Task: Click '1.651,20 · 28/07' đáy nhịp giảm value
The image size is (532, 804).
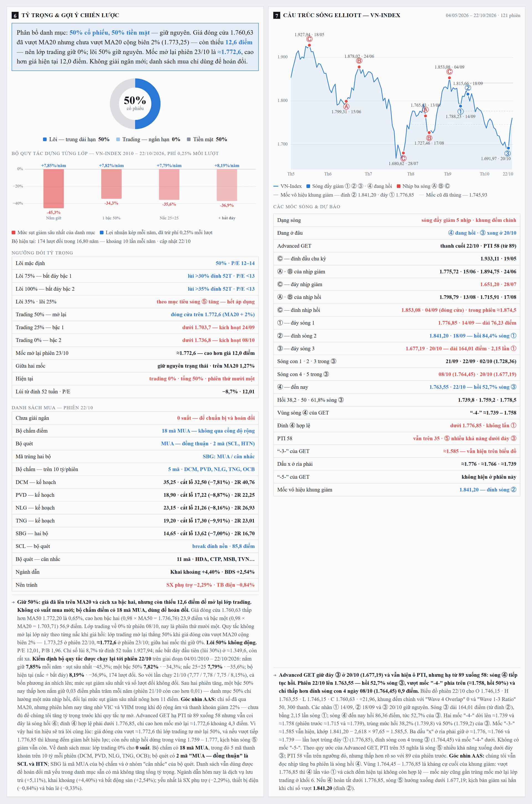Action: (498, 284)
